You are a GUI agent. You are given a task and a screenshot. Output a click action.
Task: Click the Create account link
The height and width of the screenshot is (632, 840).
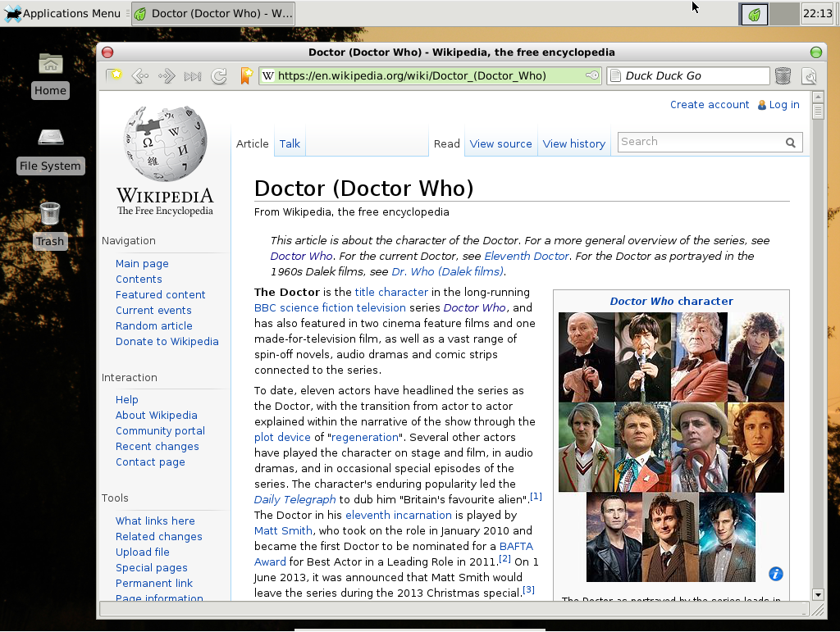point(710,104)
